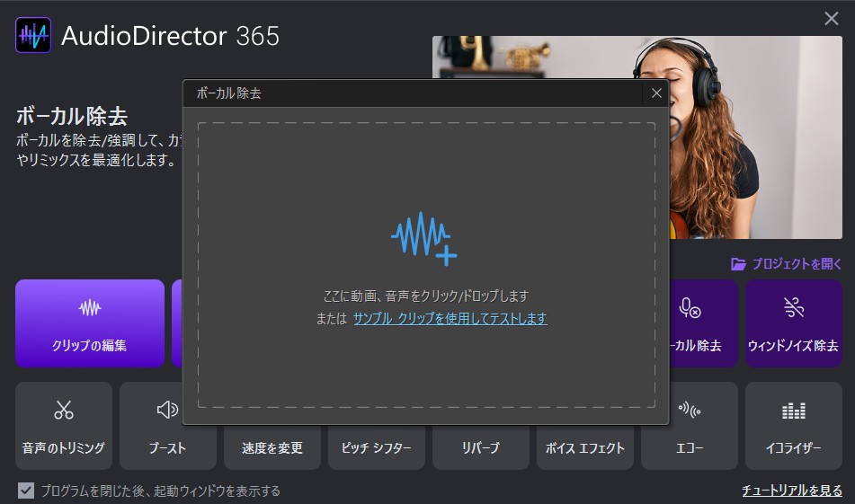The height and width of the screenshot is (504, 855).
Task: Select the 速度を変更 tool
Action: (272, 447)
